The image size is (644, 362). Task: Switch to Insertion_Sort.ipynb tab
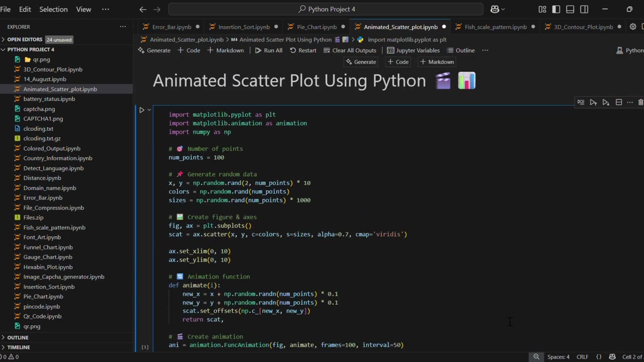coord(244,27)
